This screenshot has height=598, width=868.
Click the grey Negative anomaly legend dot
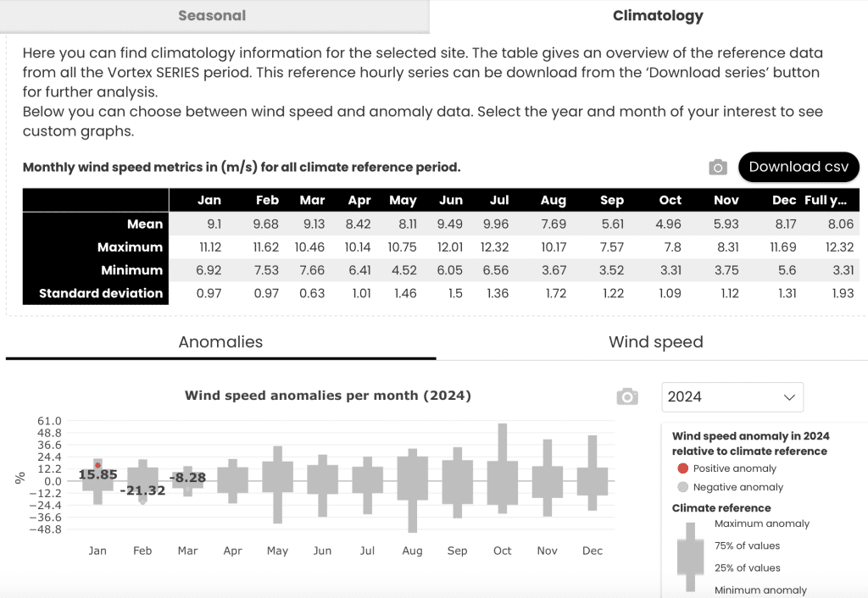tap(682, 487)
